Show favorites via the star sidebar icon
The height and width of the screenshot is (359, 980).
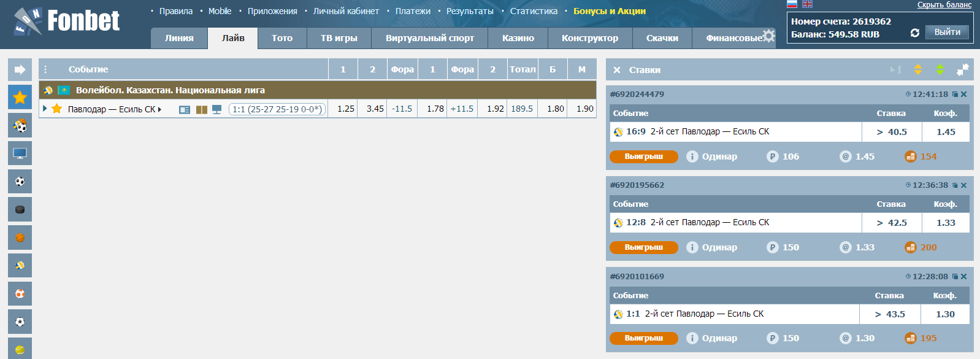click(20, 98)
